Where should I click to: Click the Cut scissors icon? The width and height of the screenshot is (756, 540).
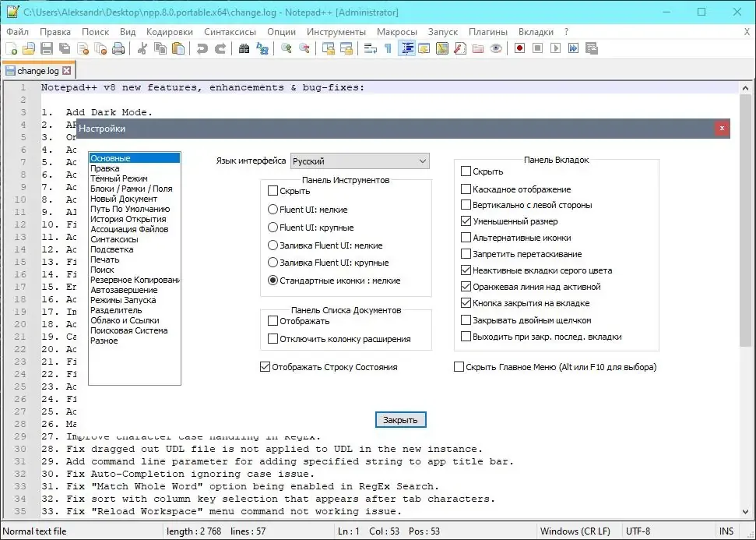click(142, 48)
